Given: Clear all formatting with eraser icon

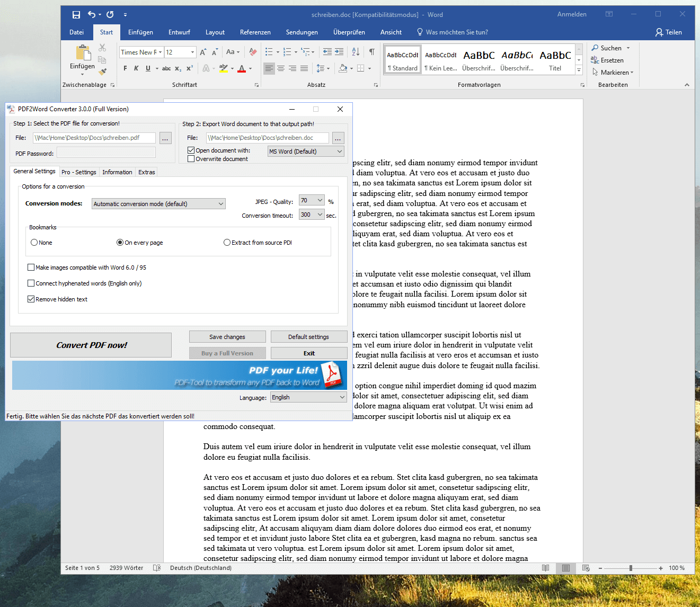Looking at the screenshot, I should pyautogui.click(x=253, y=52).
